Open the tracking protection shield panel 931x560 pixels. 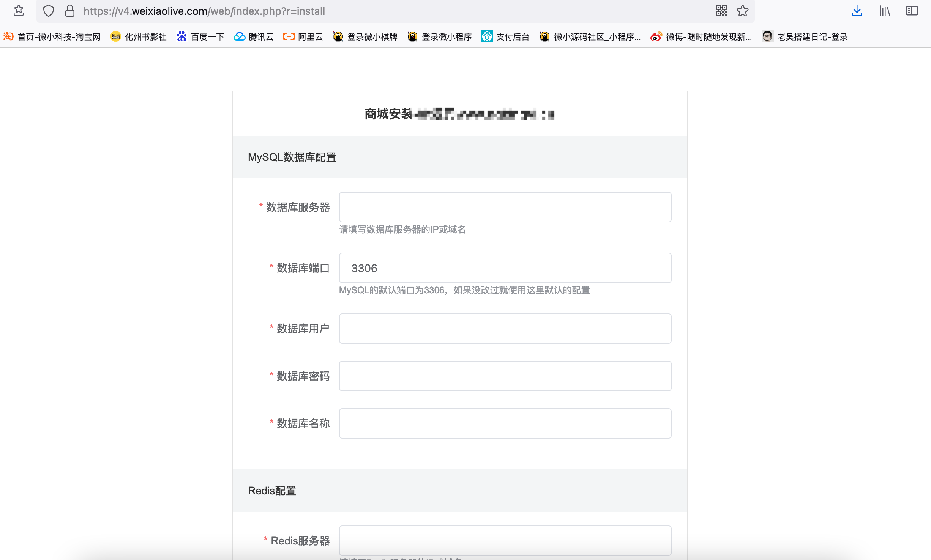click(48, 11)
